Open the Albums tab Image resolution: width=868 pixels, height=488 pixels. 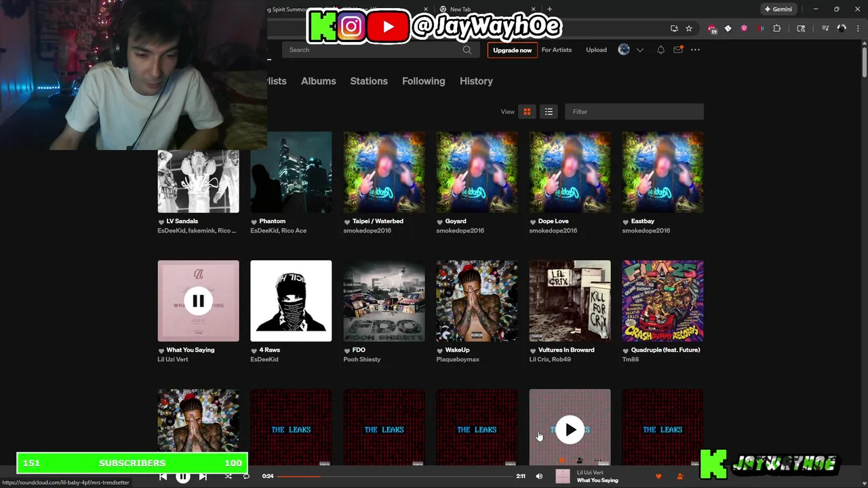(x=318, y=81)
